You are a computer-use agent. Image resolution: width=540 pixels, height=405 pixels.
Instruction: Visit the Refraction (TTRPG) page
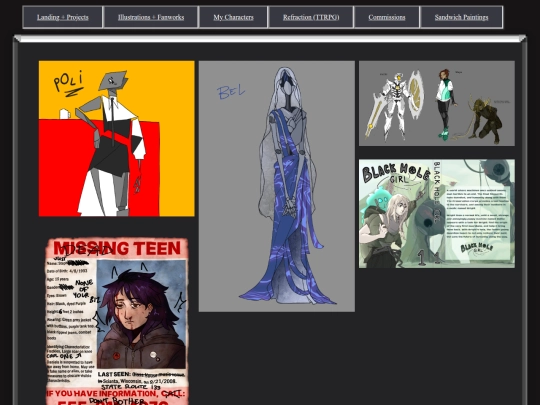pyautogui.click(x=311, y=17)
